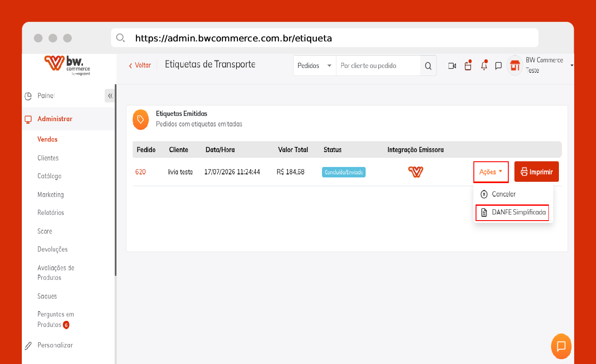This screenshot has width=596, height=364.
Task: Click 'Pedidos com etiquetas emitidas' subtitle
Action: (x=199, y=124)
